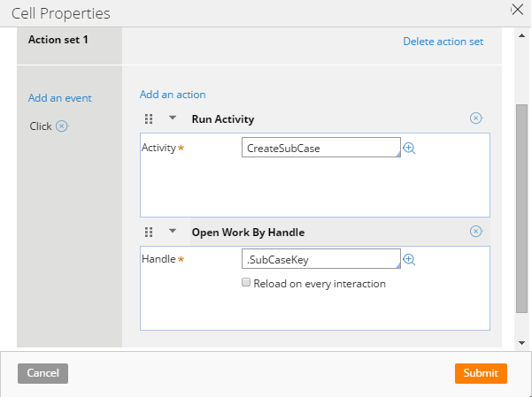The width and height of the screenshot is (532, 397).
Task: Open the lookup magnifier beside the Activity field
Action: 409,149
